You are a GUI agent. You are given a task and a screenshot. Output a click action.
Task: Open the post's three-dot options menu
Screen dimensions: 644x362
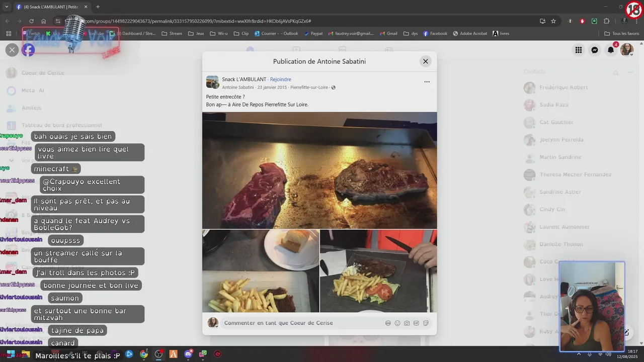[x=427, y=82]
